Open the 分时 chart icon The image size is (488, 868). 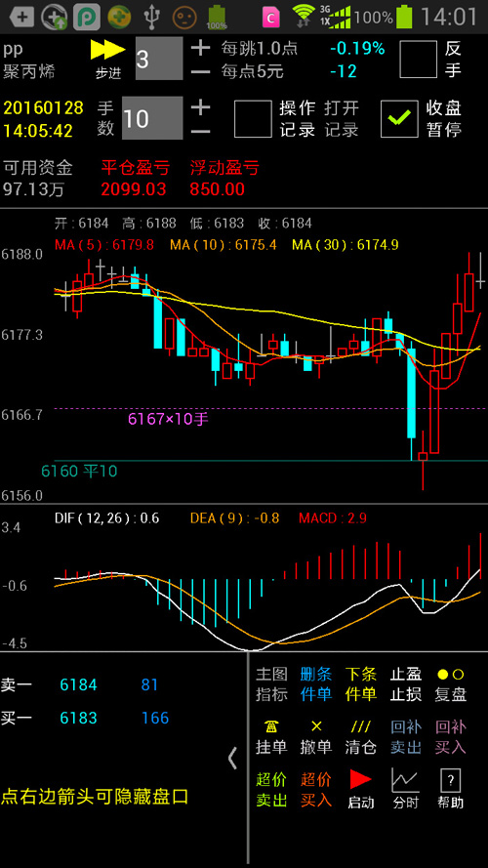[x=406, y=780]
